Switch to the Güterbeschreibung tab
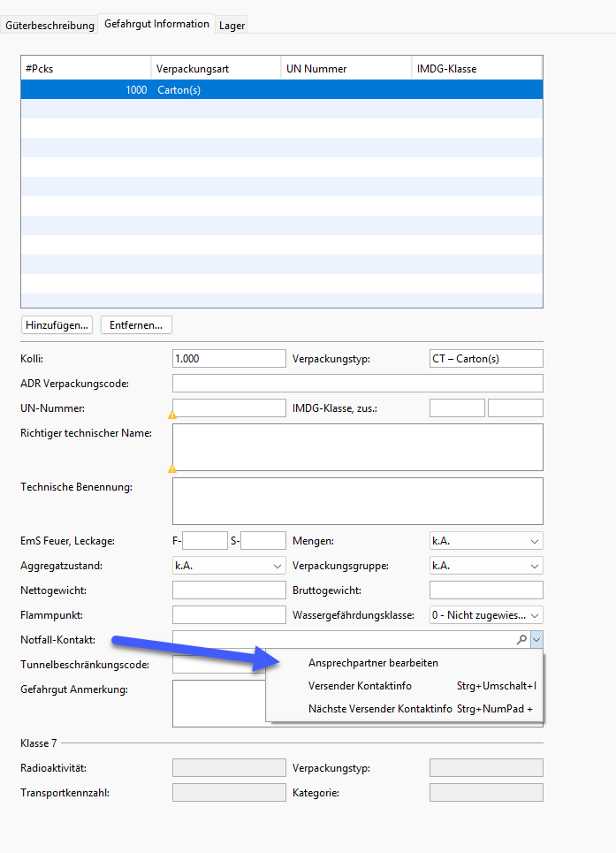The width and height of the screenshot is (616, 853). 49,26
